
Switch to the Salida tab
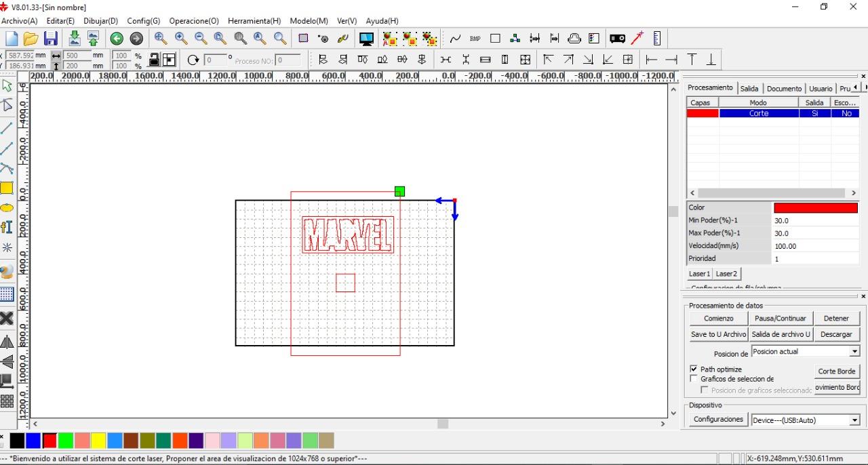coord(749,89)
